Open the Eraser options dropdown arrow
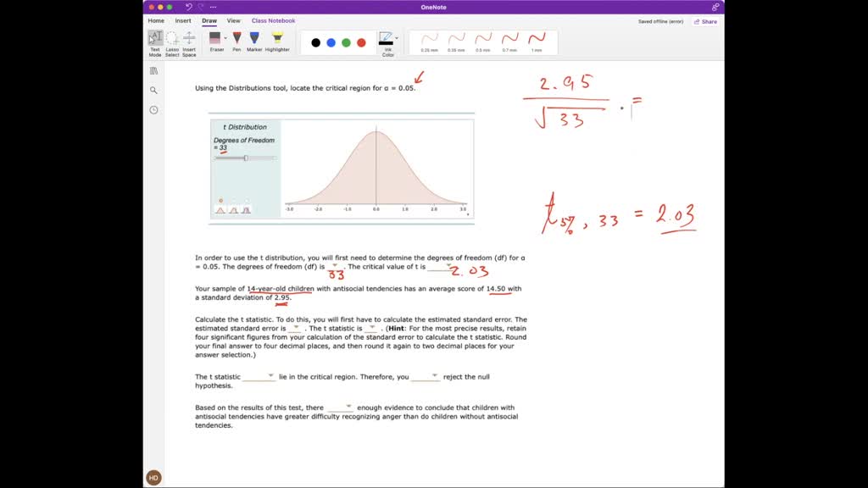The height and width of the screenshot is (488, 868). [x=225, y=36]
